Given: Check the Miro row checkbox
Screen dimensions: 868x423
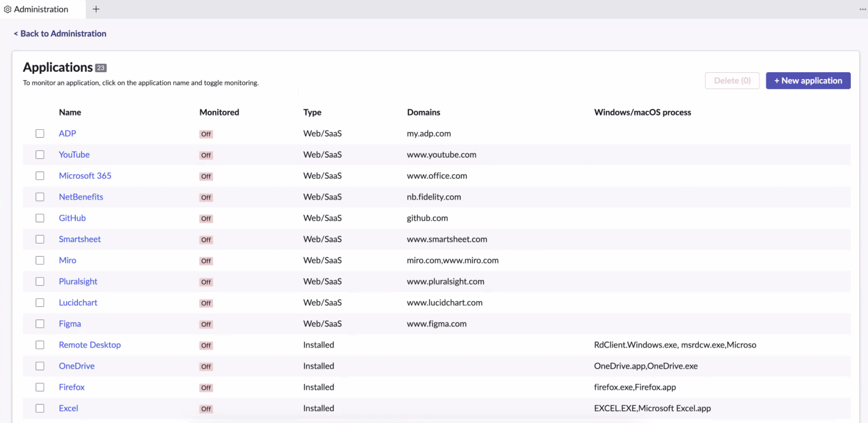Looking at the screenshot, I should point(40,260).
